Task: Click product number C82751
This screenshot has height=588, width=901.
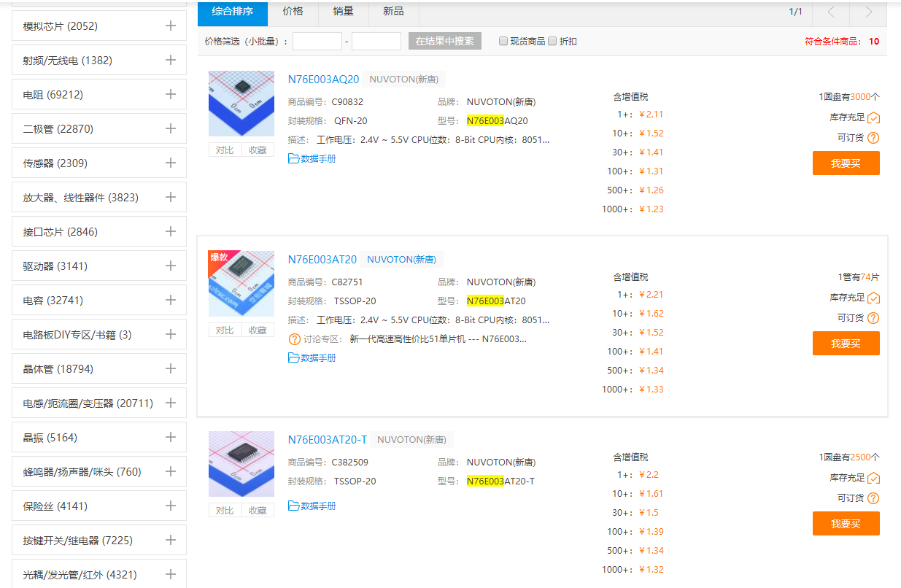Action: tap(347, 282)
